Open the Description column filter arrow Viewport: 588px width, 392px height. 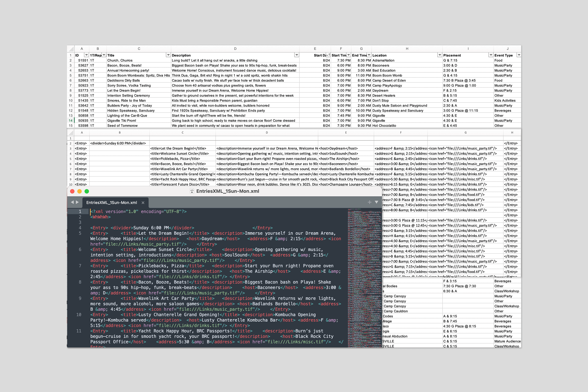point(297,55)
